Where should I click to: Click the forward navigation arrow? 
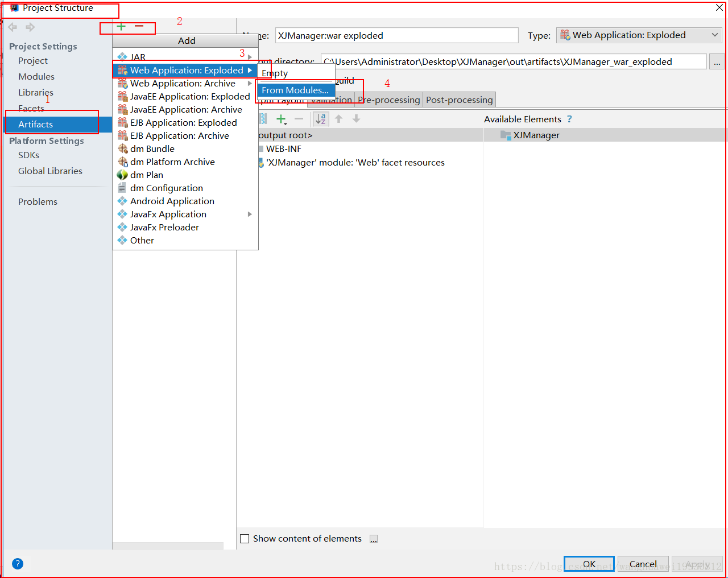coord(30,27)
